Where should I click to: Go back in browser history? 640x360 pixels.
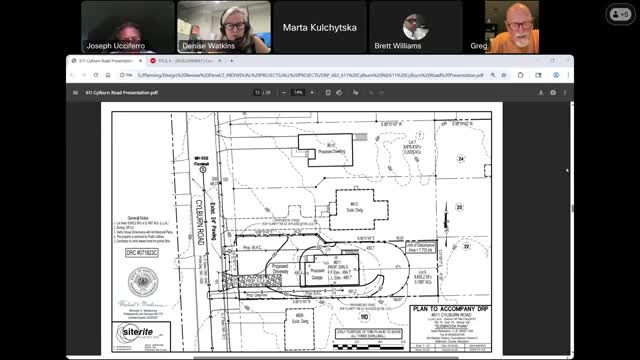73,75
